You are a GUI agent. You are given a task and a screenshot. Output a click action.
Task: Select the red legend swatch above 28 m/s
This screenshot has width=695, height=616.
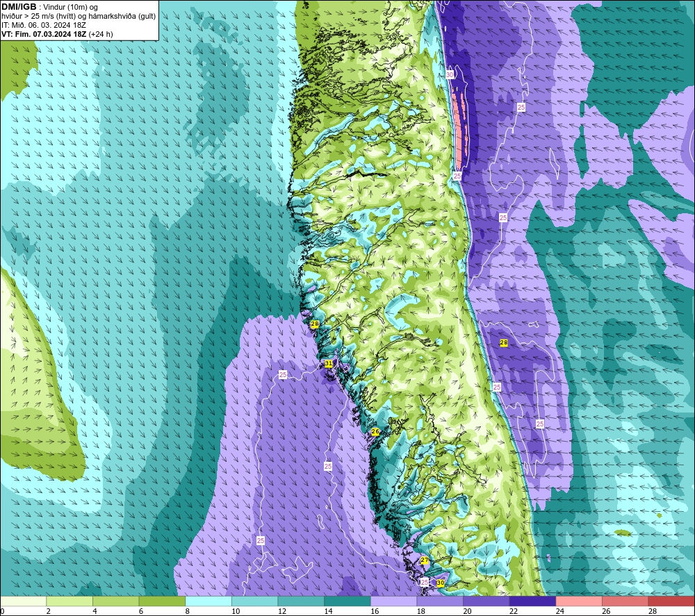[x=671, y=601]
